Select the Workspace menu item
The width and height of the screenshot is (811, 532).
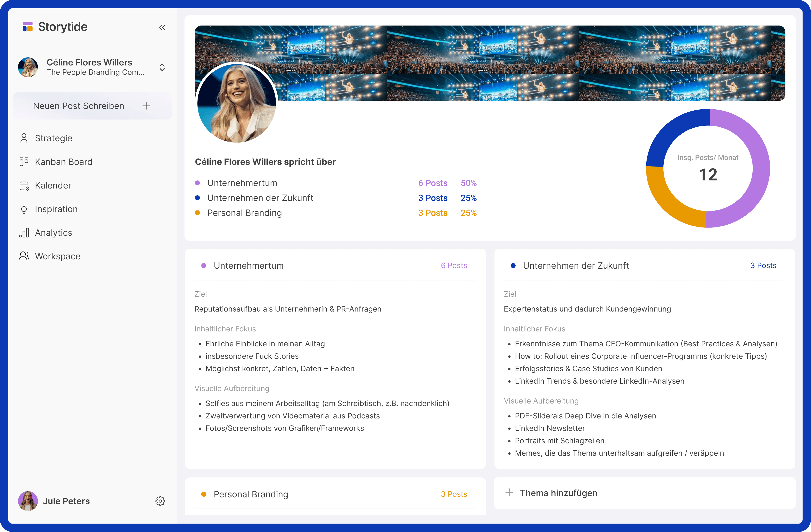tap(58, 256)
